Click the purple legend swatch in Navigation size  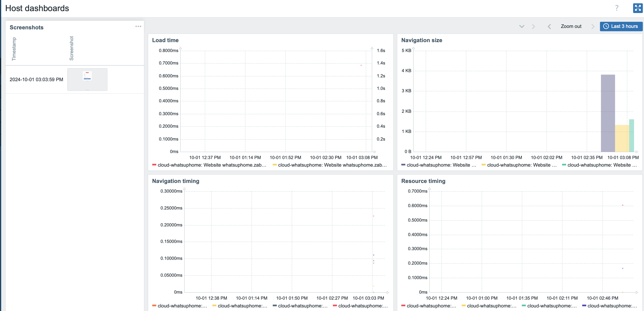(403, 165)
